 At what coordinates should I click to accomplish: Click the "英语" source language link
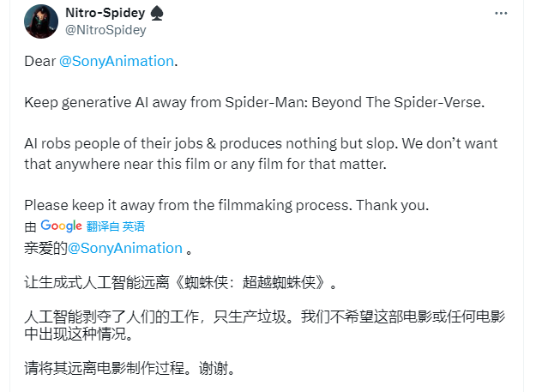coord(134,226)
